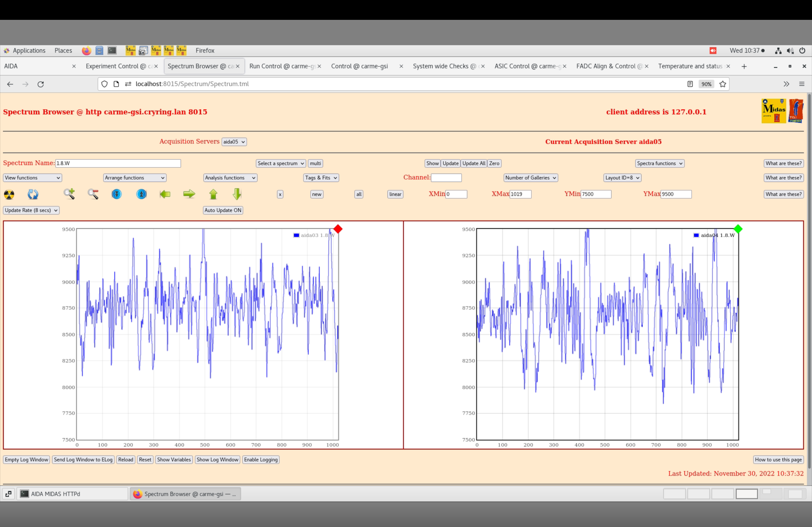
Task: Click the magnifier zoom-in plus icon
Action: point(69,194)
